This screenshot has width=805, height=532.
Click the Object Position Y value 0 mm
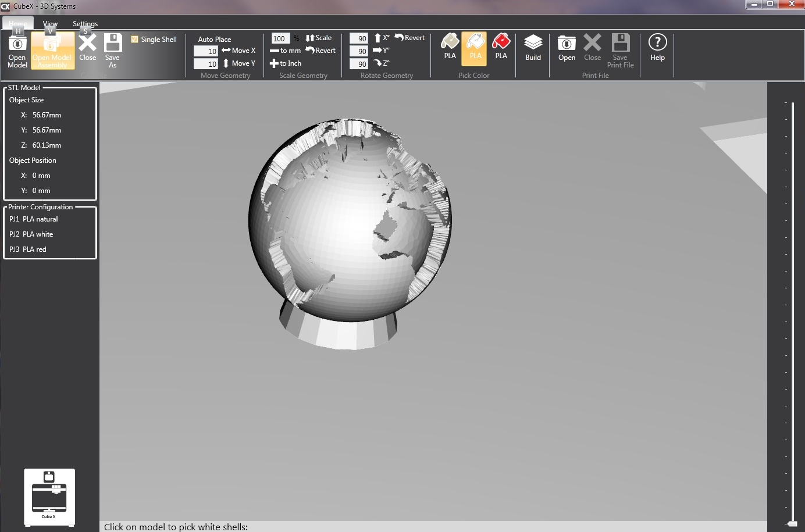[x=41, y=191]
